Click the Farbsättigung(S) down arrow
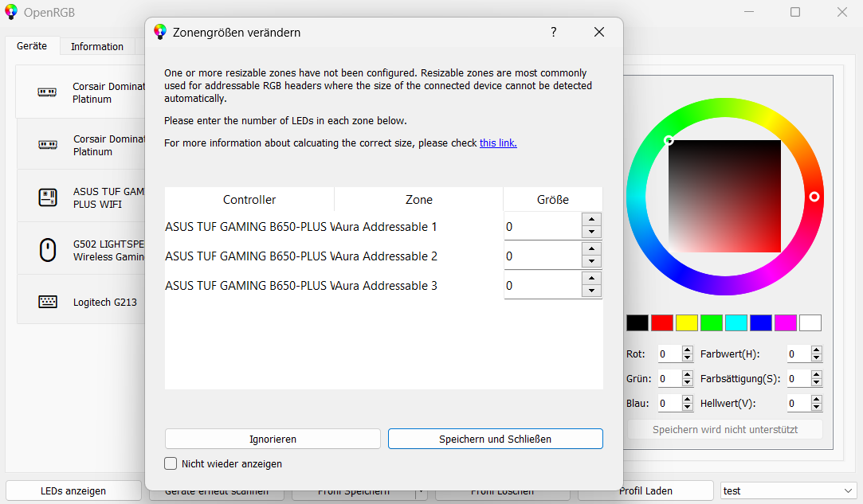The height and width of the screenshot is (504, 863). click(817, 382)
